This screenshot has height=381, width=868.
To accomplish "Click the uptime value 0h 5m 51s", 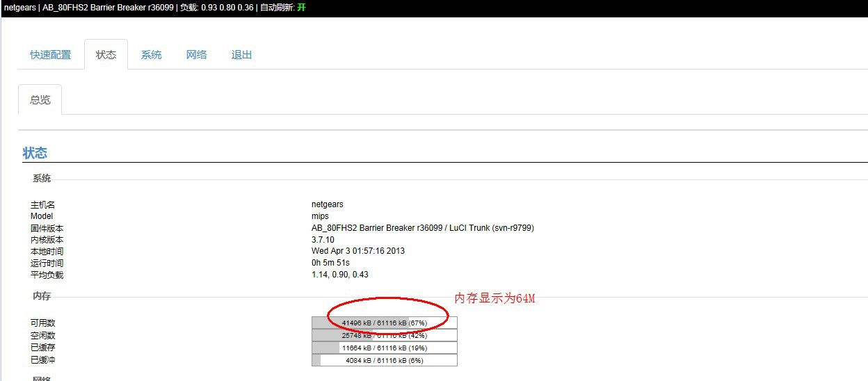I will [x=330, y=263].
